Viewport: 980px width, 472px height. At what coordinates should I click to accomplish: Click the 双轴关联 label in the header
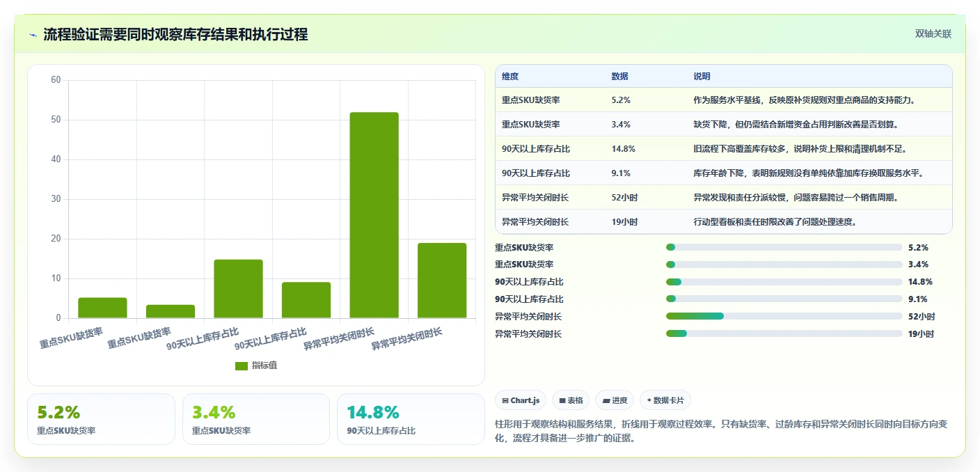point(933,33)
